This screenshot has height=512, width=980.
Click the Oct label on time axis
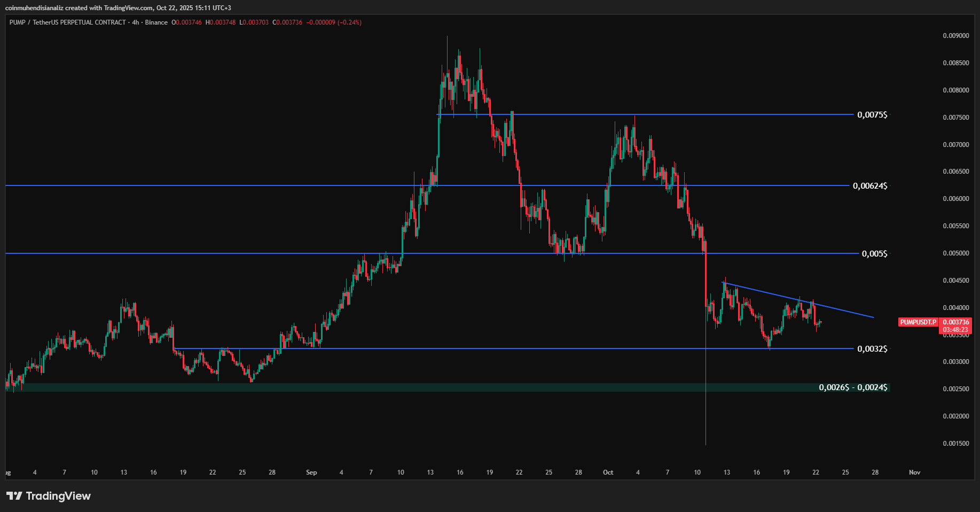click(x=608, y=472)
